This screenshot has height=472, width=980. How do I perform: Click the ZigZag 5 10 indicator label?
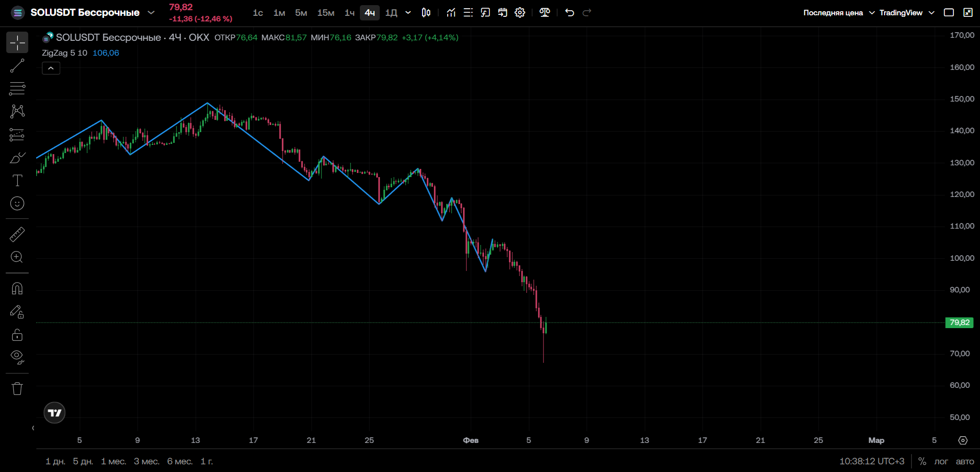(x=64, y=53)
